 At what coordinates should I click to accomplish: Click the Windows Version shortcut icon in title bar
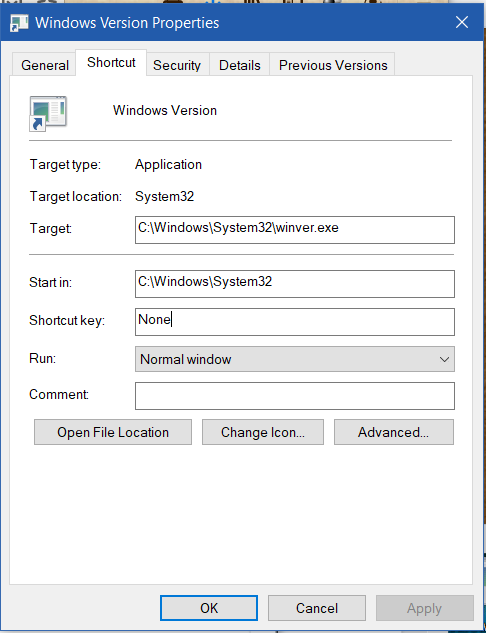coord(19,23)
